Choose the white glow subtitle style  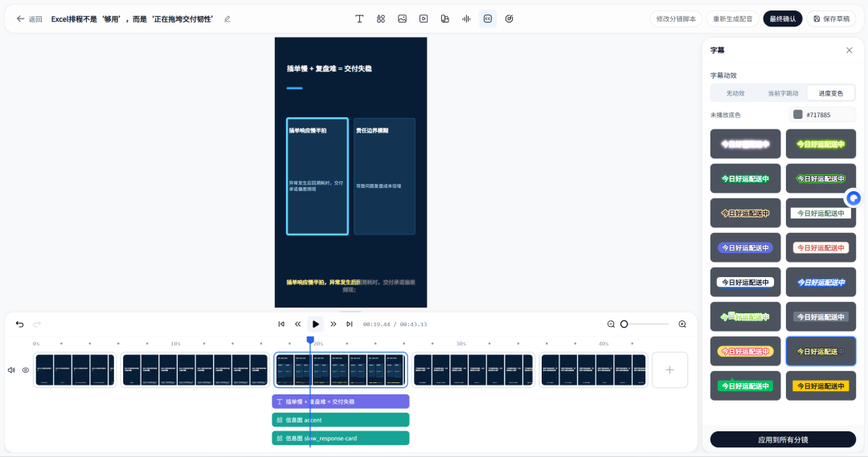pos(745,144)
